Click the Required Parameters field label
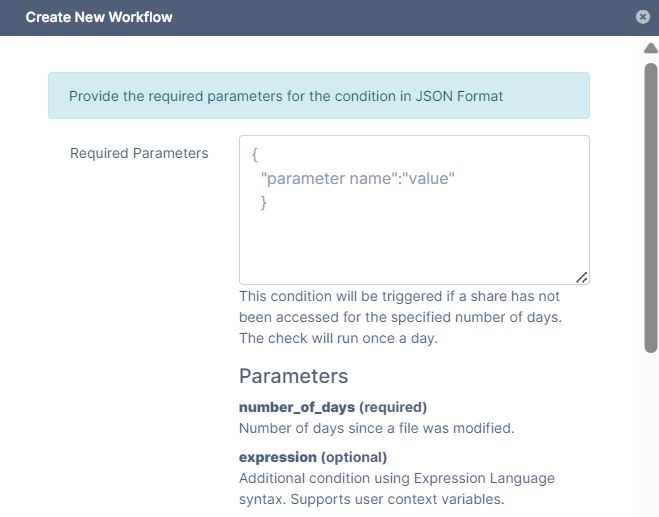659x517 pixels. click(139, 153)
